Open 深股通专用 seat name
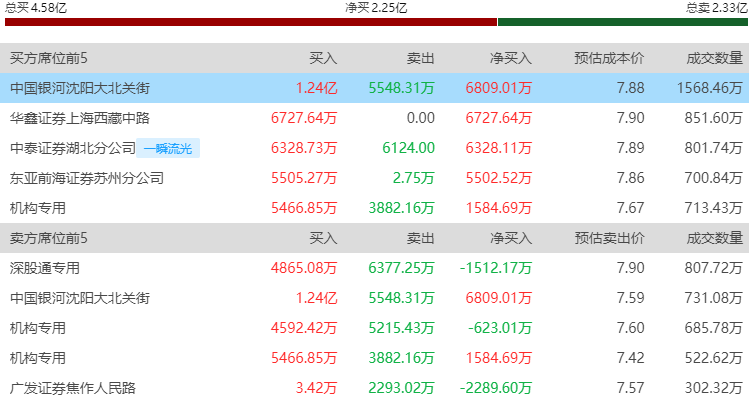The image size is (750, 400). [x=44, y=268]
